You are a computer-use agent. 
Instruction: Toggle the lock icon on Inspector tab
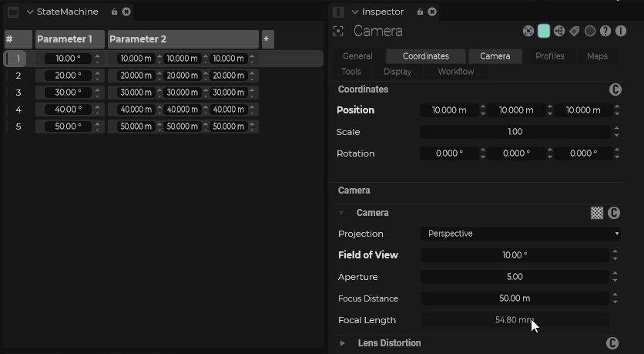tap(420, 12)
